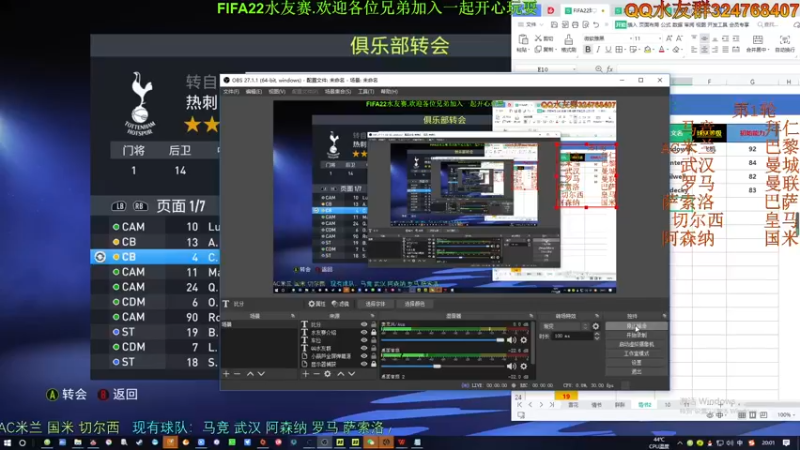Click OBS 开始录制 button
This screenshot has height=450, width=800.
point(636,335)
